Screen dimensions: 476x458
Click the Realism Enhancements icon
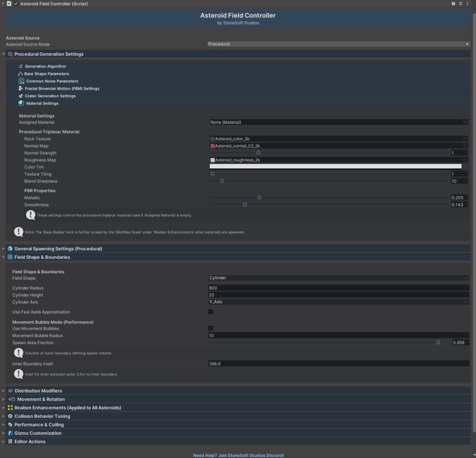(x=10, y=408)
